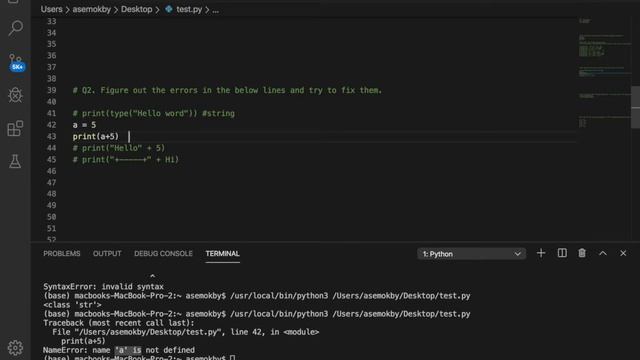
Task: Place cursor in 'a = 5' line
Action: coord(84,125)
